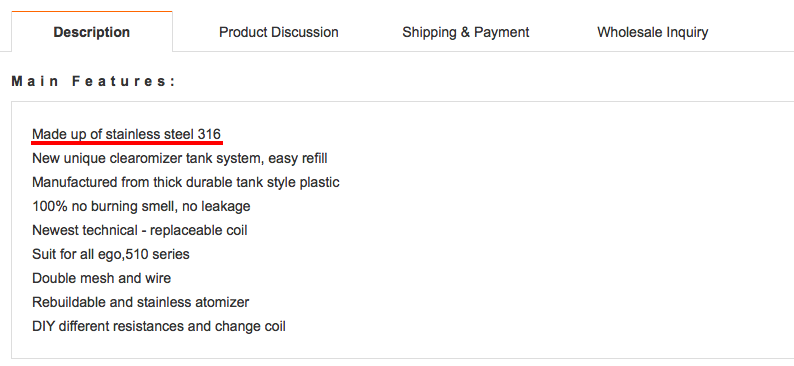The width and height of the screenshot is (794, 366).
Task: Click the red underline beneath the first feature
Action: 127,143
